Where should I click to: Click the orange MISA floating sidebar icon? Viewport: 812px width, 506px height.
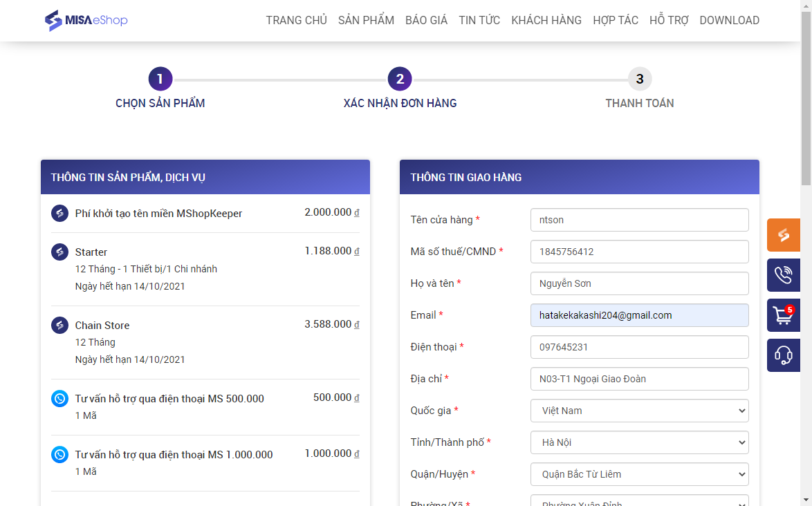point(784,235)
